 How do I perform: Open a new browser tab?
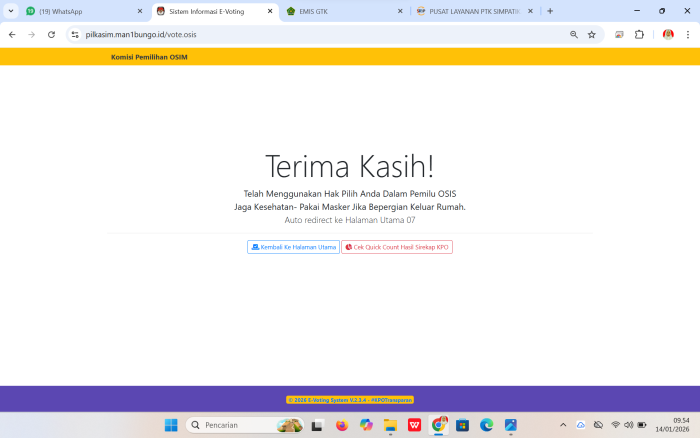tap(550, 11)
